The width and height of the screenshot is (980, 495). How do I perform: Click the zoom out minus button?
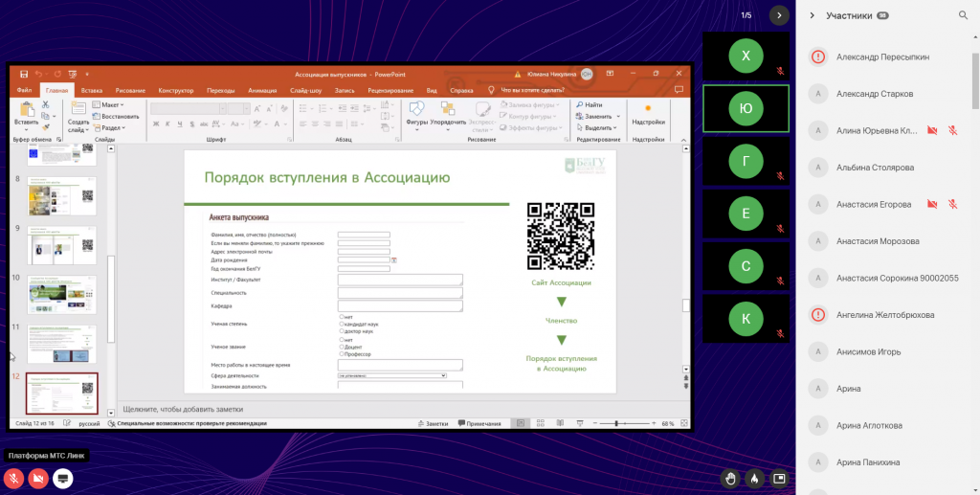pyautogui.click(x=593, y=424)
